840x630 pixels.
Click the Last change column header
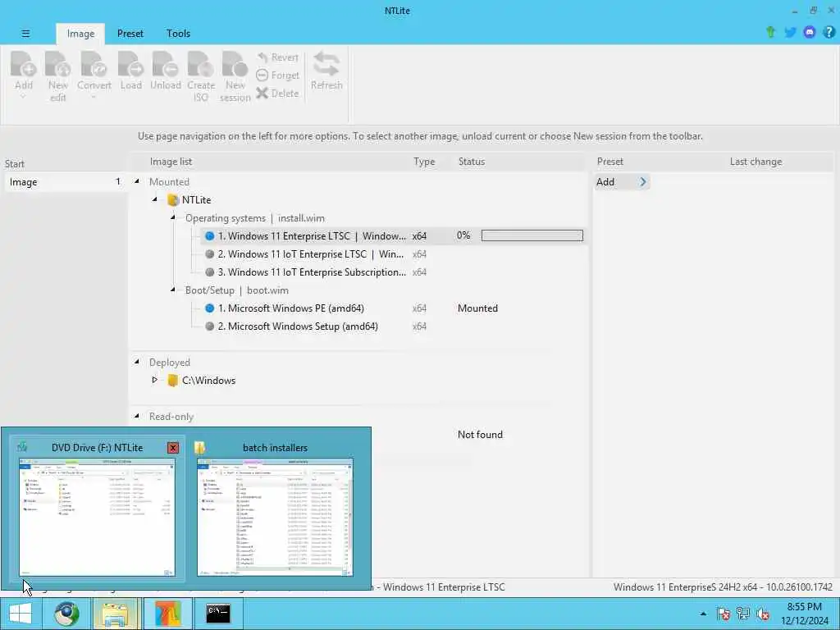pos(756,162)
